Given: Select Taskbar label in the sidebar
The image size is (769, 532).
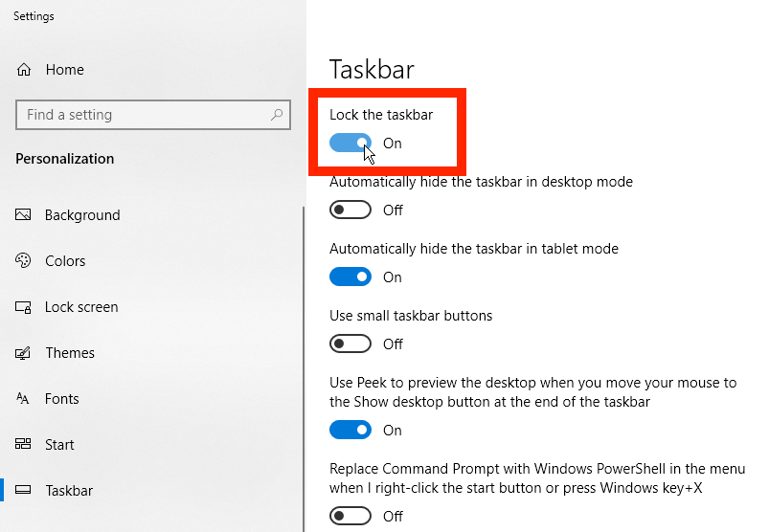Looking at the screenshot, I should point(69,491).
